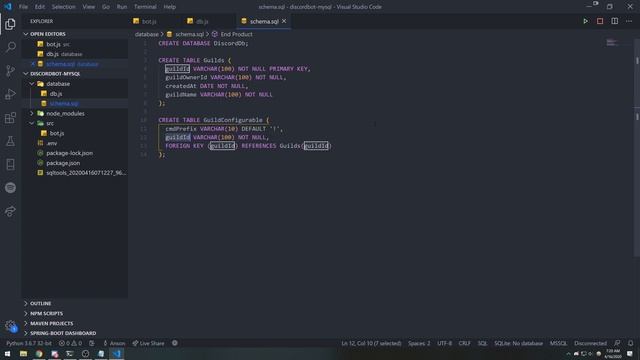Change Spaces: 2 indentation setting
Screen dimensions: 640x360
[x=419, y=343]
